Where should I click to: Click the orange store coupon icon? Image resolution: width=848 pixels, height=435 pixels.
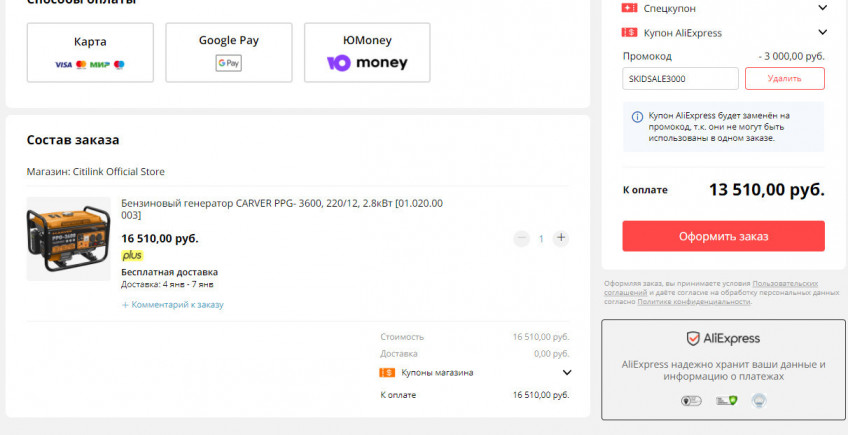(387, 373)
